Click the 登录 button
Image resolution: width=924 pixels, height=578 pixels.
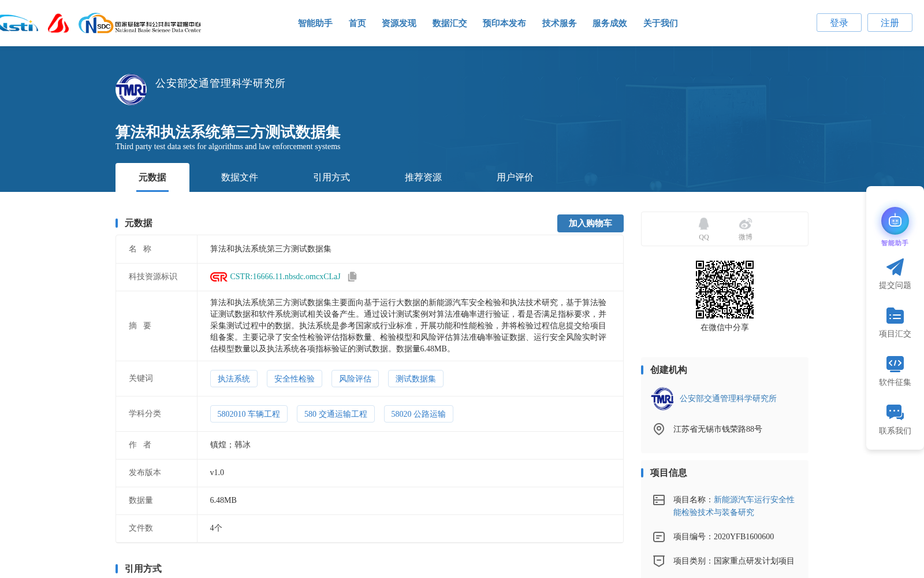[839, 23]
